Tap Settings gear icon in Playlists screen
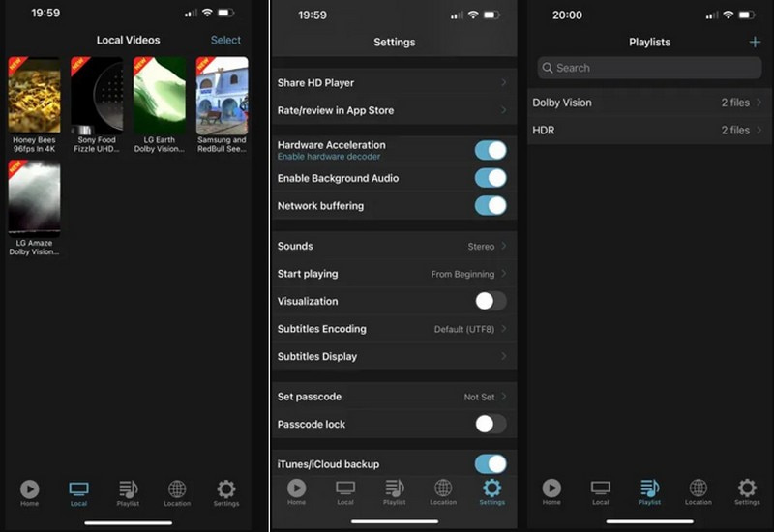Viewport: 774px width, 532px height. (x=747, y=488)
